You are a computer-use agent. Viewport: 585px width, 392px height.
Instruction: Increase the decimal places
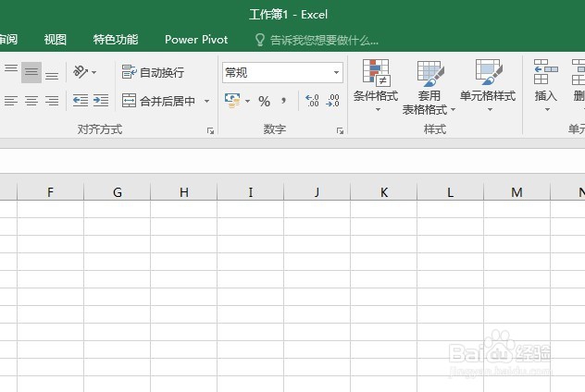click(312, 101)
